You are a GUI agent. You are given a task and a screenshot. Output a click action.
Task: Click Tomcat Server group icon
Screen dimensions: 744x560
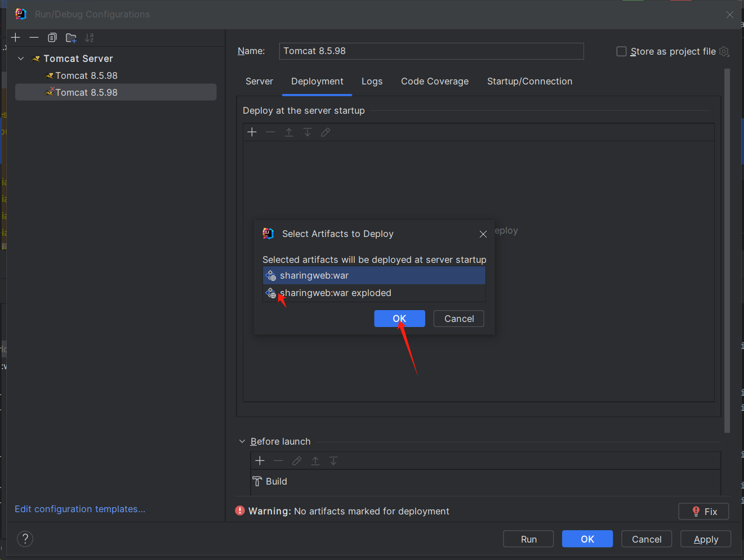(36, 59)
